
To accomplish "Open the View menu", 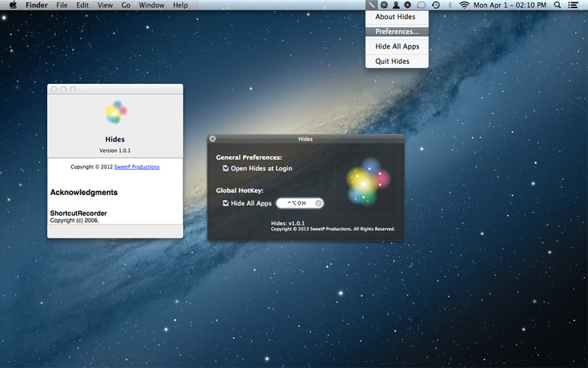I will pyautogui.click(x=105, y=5).
